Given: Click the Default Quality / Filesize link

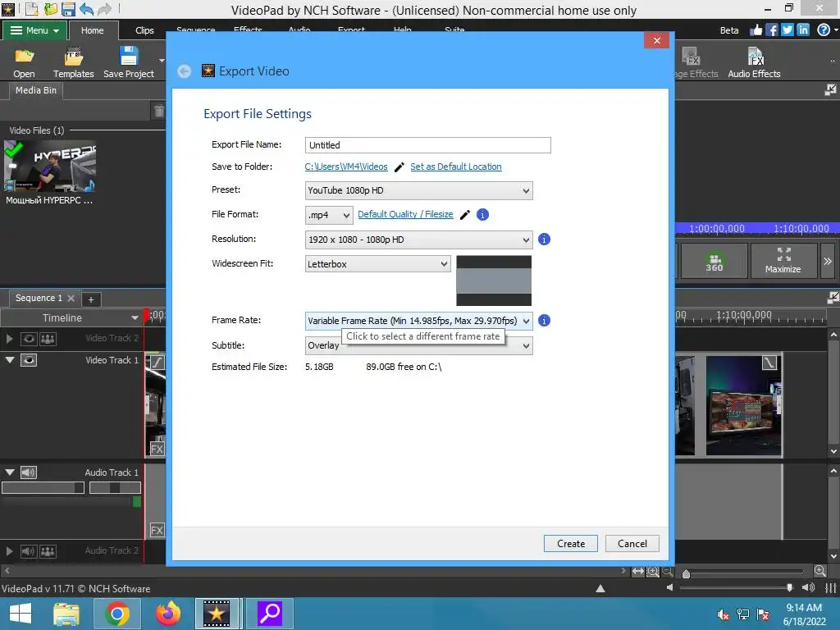Looking at the screenshot, I should coord(405,215).
